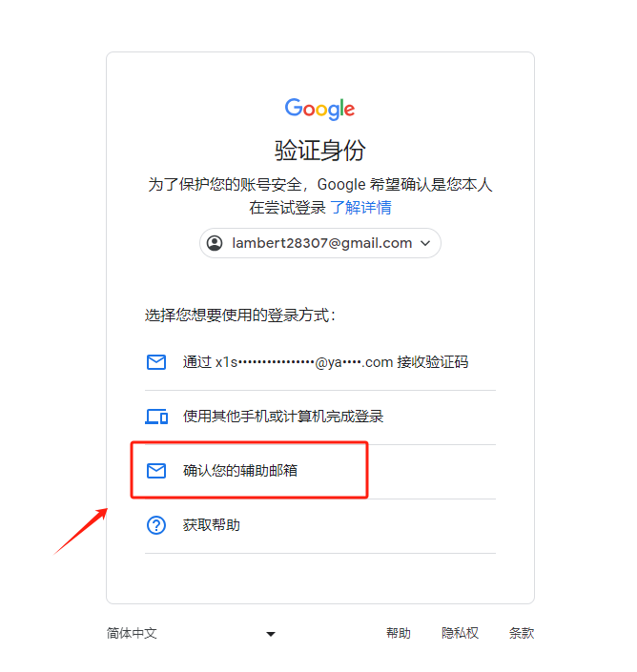Open the 帮助 footer link

[x=399, y=633]
